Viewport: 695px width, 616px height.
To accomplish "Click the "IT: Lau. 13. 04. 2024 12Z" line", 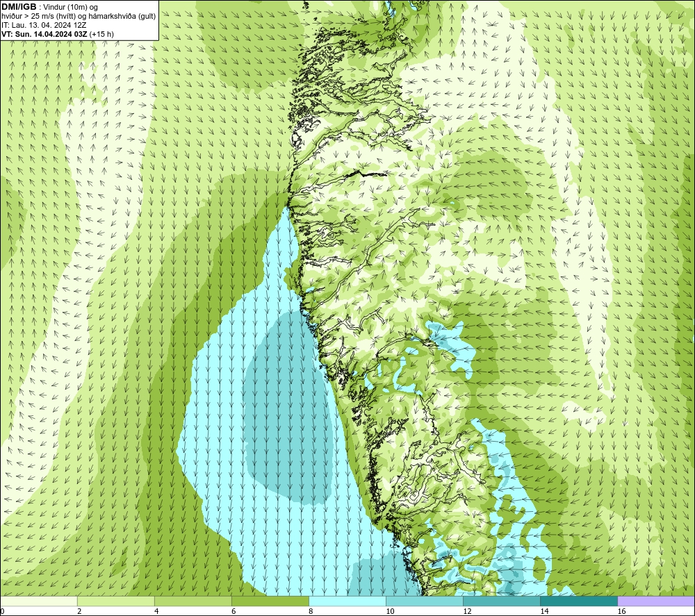I will [43, 25].
